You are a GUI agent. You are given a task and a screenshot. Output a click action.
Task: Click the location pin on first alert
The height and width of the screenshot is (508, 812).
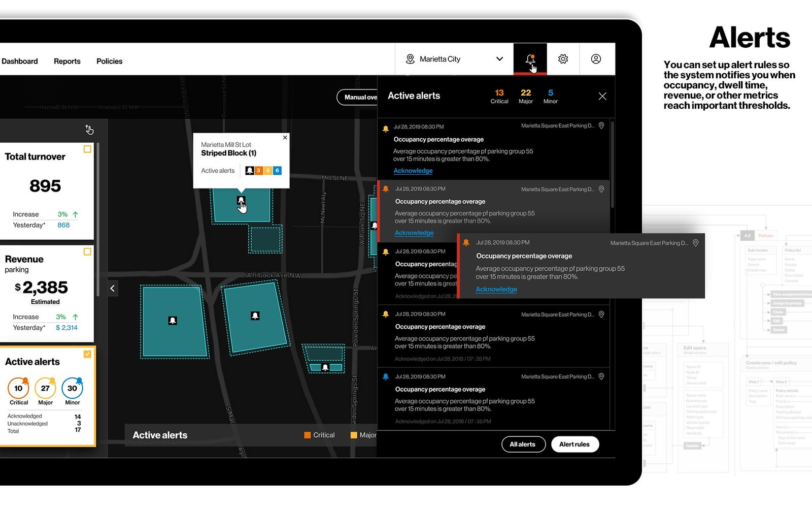point(601,125)
